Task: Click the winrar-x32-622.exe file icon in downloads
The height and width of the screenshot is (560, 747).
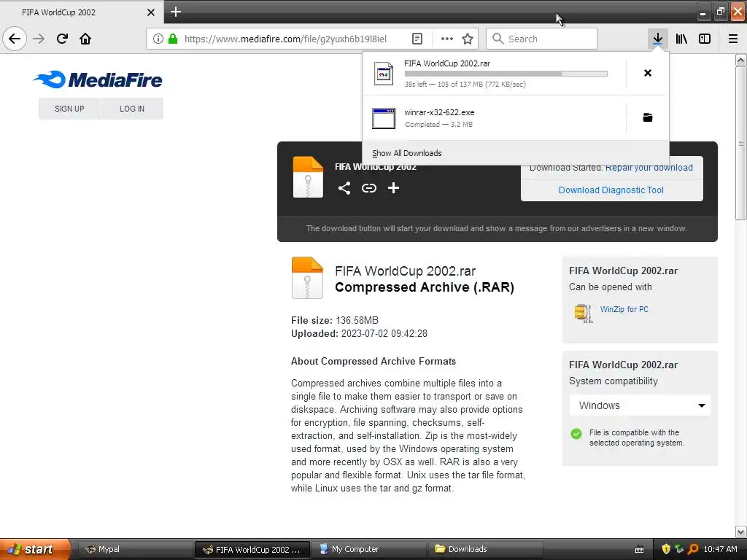Action: click(384, 118)
